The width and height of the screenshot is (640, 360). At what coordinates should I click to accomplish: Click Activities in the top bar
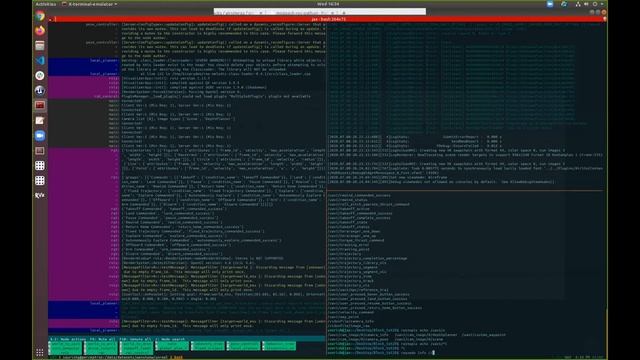point(46,4)
